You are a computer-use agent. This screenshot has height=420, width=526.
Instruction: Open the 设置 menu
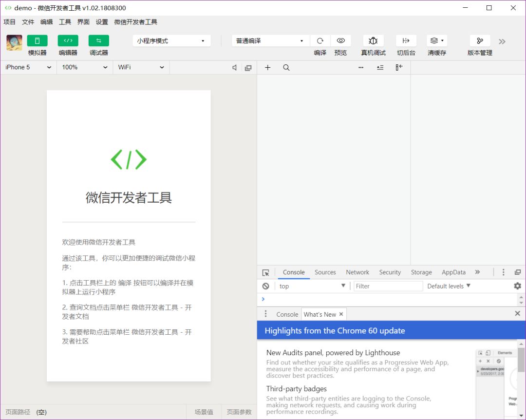click(x=102, y=22)
